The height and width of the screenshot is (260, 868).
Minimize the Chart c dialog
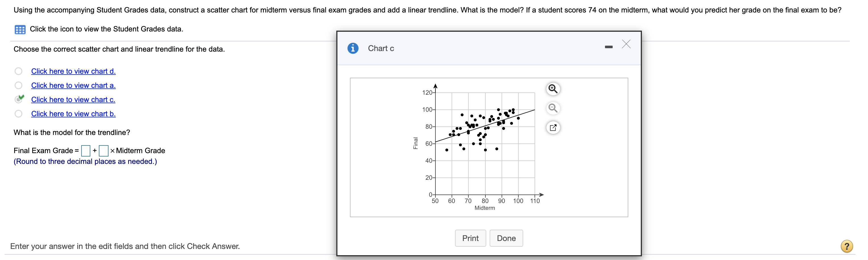(x=609, y=47)
